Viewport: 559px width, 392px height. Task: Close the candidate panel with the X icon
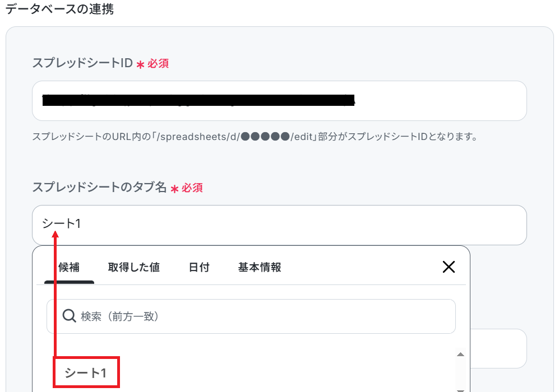(x=449, y=267)
